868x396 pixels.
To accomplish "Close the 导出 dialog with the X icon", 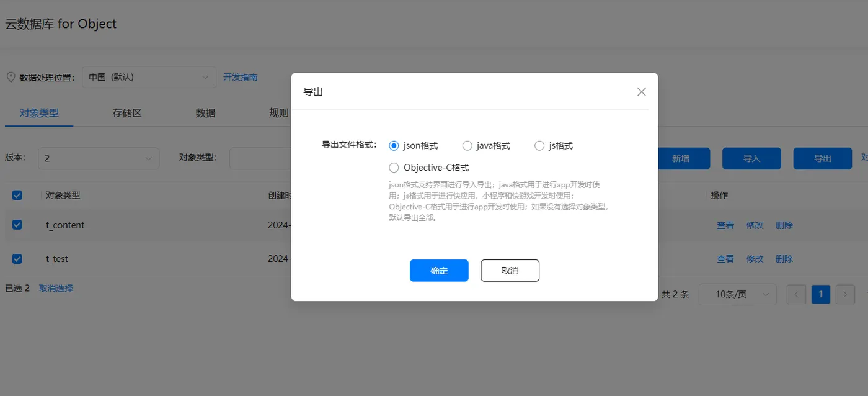I will [x=642, y=92].
